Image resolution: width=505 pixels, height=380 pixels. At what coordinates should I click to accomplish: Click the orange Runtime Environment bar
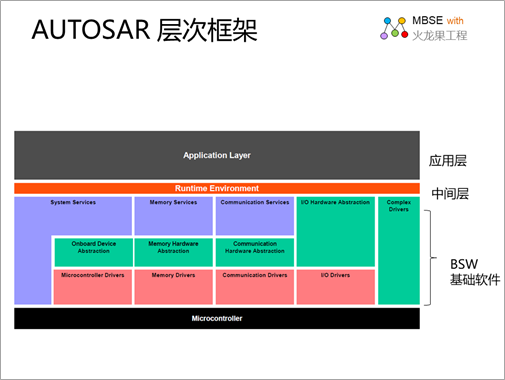pos(217,188)
